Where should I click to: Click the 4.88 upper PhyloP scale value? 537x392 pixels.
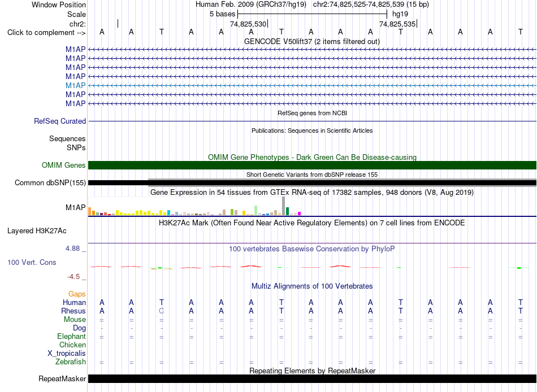72,249
